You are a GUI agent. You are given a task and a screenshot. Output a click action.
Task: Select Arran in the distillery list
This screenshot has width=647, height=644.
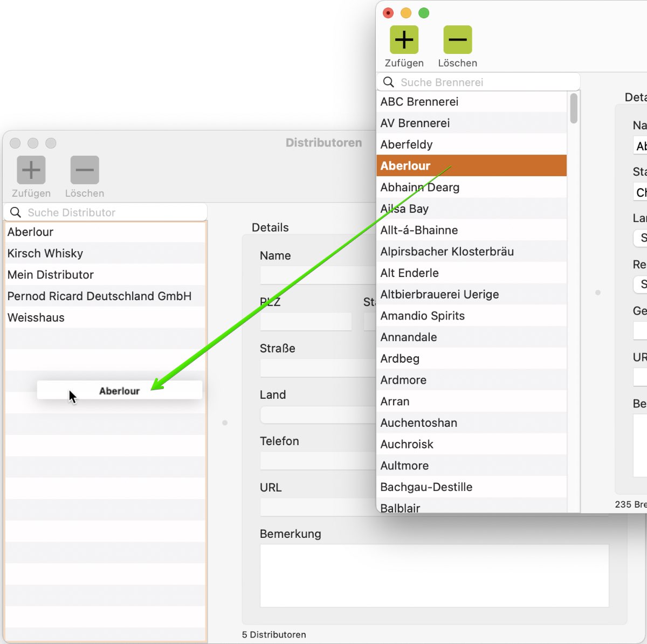coord(472,401)
